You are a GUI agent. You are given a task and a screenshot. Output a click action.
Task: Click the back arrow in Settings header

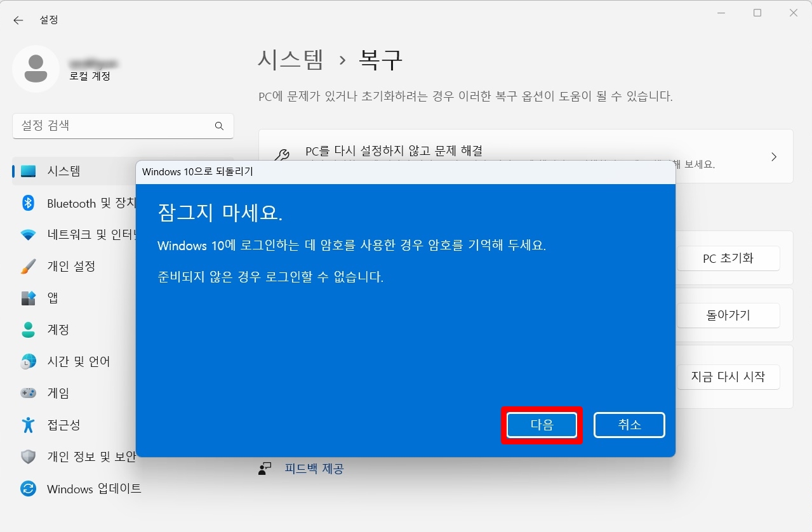[x=18, y=20]
